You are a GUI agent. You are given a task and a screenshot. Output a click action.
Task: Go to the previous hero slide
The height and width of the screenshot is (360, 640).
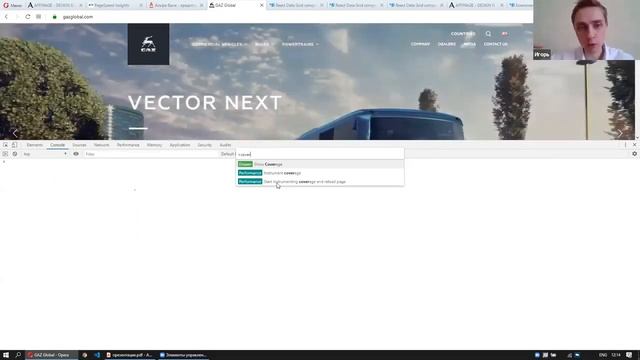[15, 133]
